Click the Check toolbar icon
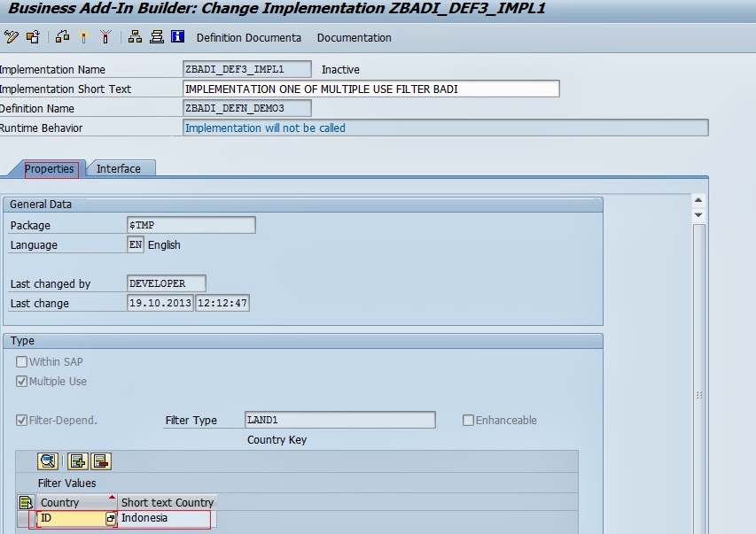The image size is (756, 534). coord(62,37)
